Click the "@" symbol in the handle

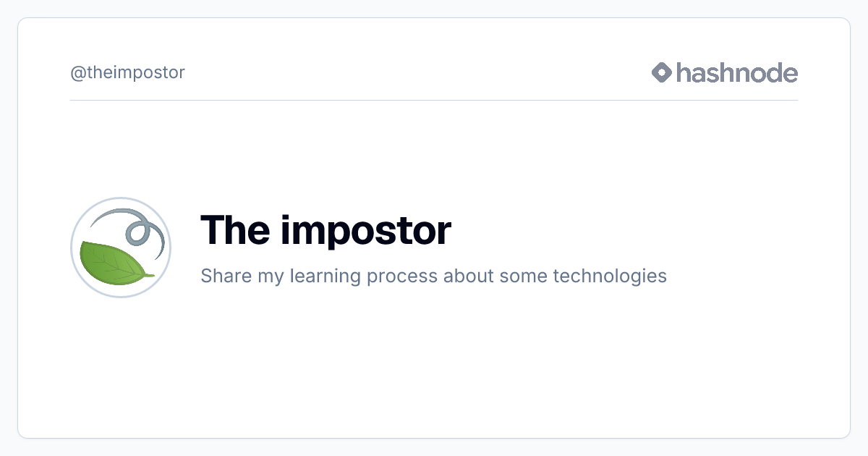coord(78,73)
